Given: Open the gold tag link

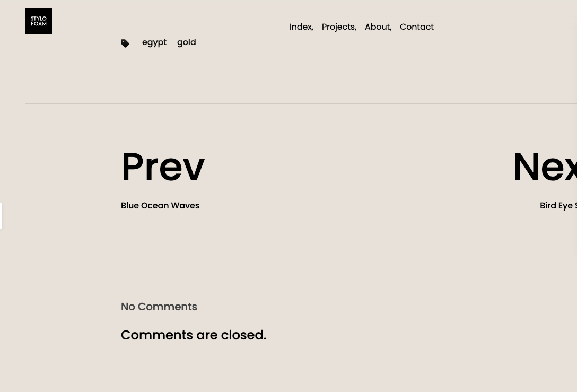Looking at the screenshot, I should (186, 42).
